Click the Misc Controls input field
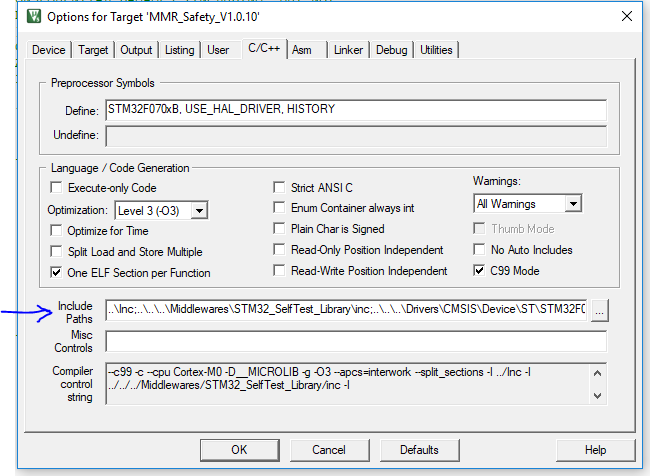 356,341
